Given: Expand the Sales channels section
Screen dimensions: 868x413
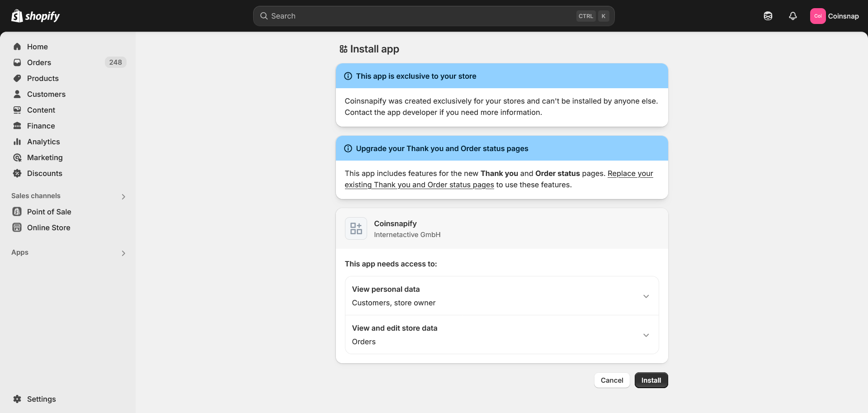Looking at the screenshot, I should (123, 196).
